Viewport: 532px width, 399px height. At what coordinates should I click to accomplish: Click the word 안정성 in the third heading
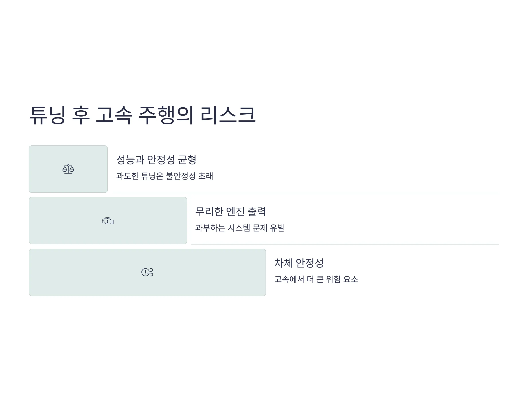pos(310,263)
